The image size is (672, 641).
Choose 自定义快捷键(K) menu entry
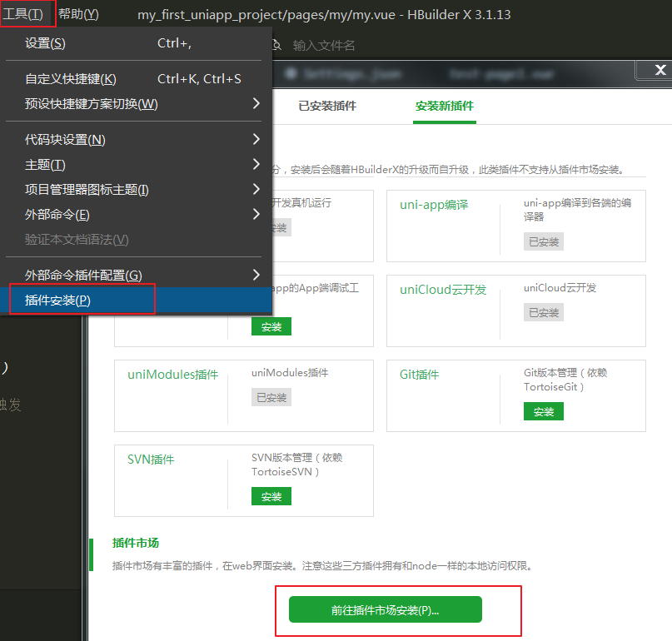pos(134,79)
